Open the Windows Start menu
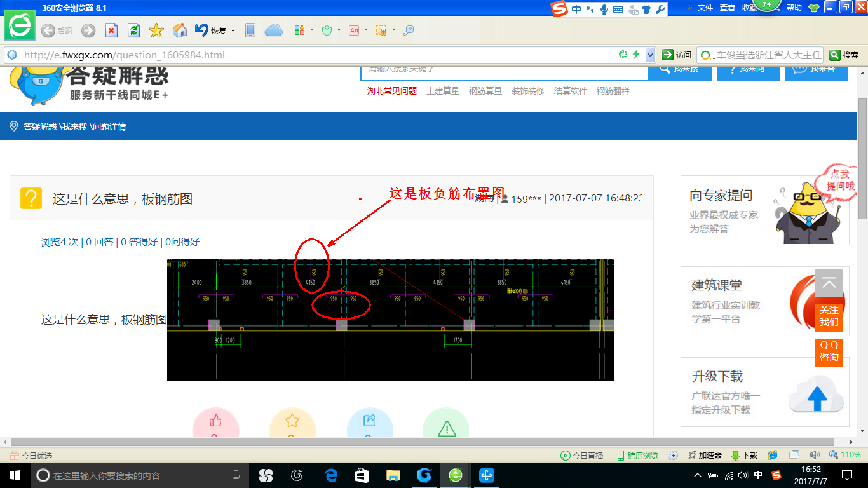The height and width of the screenshot is (488, 868). click(x=15, y=475)
